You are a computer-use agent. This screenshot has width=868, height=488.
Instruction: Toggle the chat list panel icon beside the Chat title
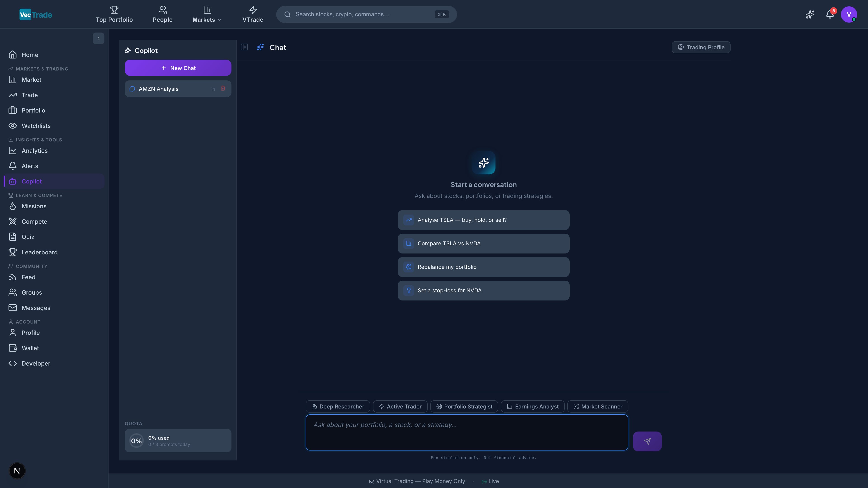(x=244, y=47)
